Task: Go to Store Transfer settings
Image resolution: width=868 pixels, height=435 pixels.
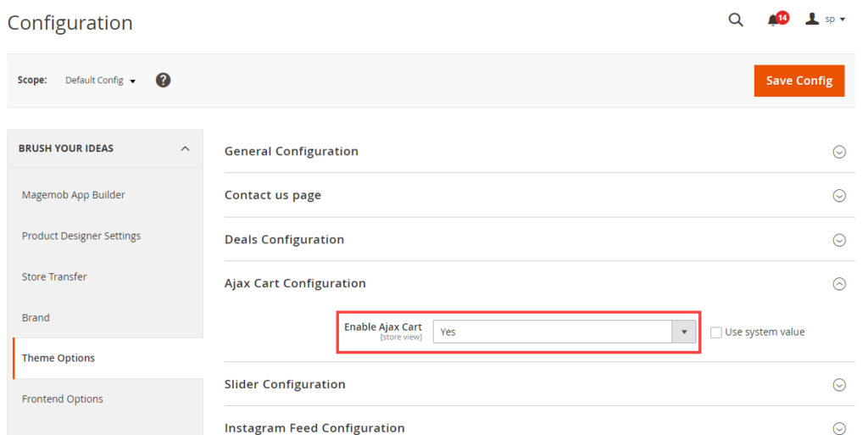Action: [x=54, y=276]
